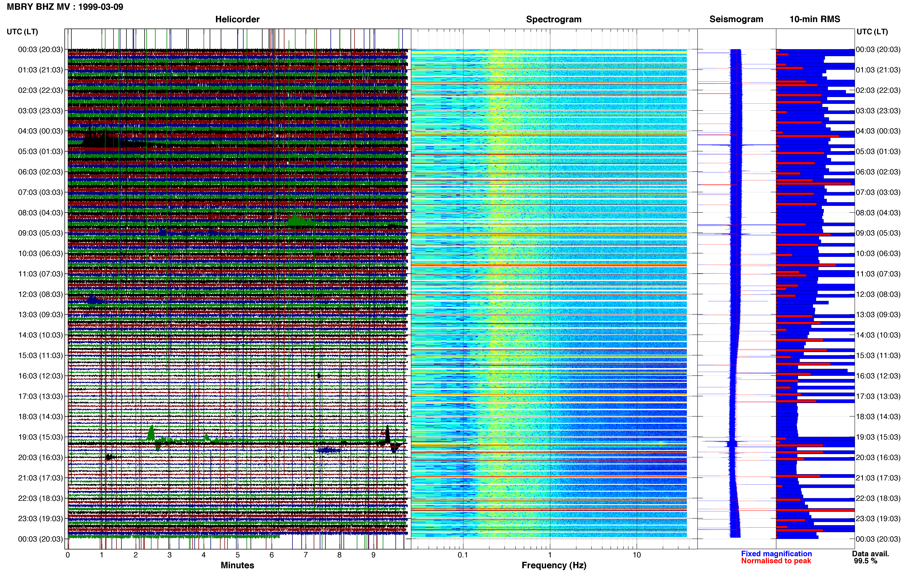
Task: Click the 99.5 % data availability value
Action: pyautogui.click(x=865, y=561)
